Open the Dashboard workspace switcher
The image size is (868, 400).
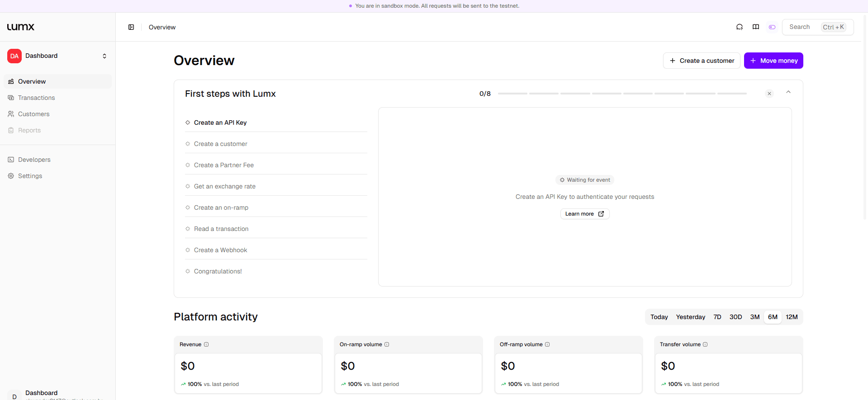[58, 56]
